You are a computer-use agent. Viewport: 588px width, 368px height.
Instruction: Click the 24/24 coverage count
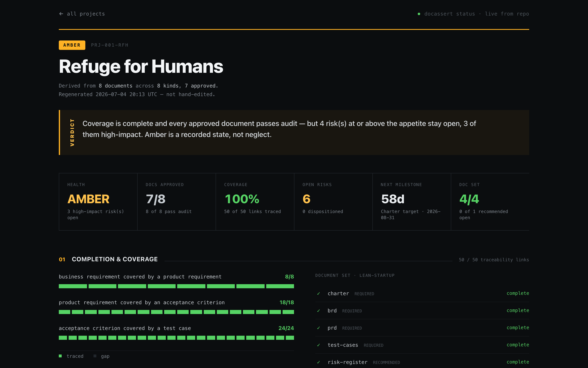(286, 328)
